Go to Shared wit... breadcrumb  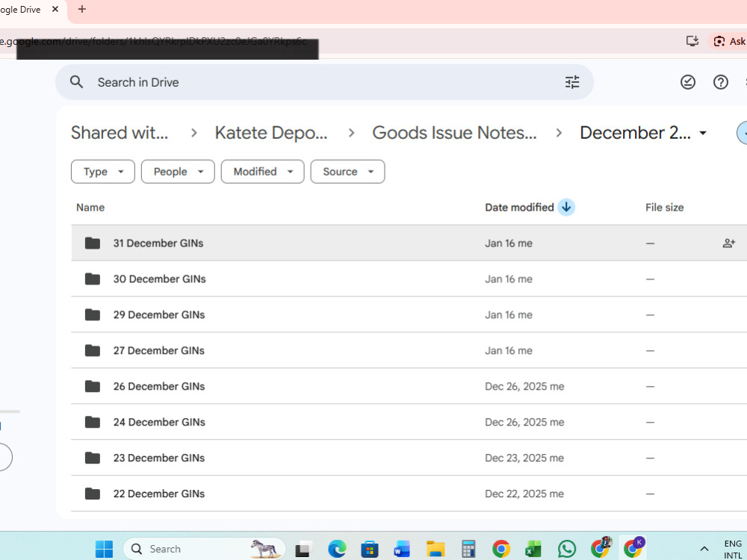tap(120, 133)
